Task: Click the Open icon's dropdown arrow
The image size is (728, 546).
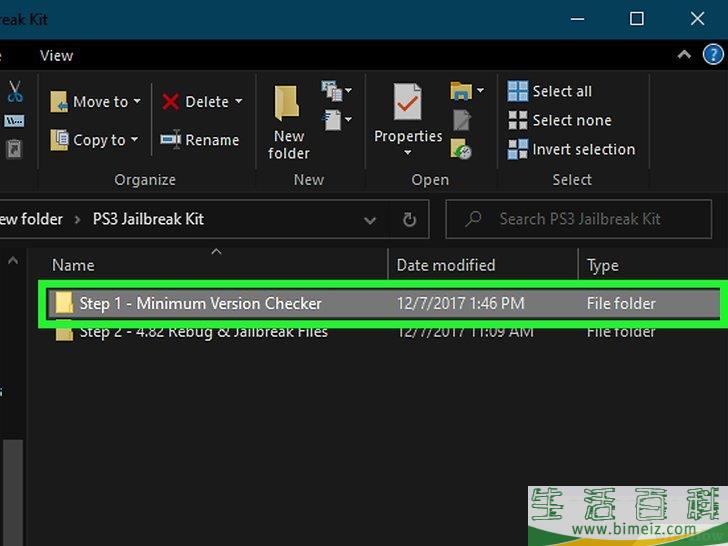Action: pyautogui.click(x=481, y=90)
